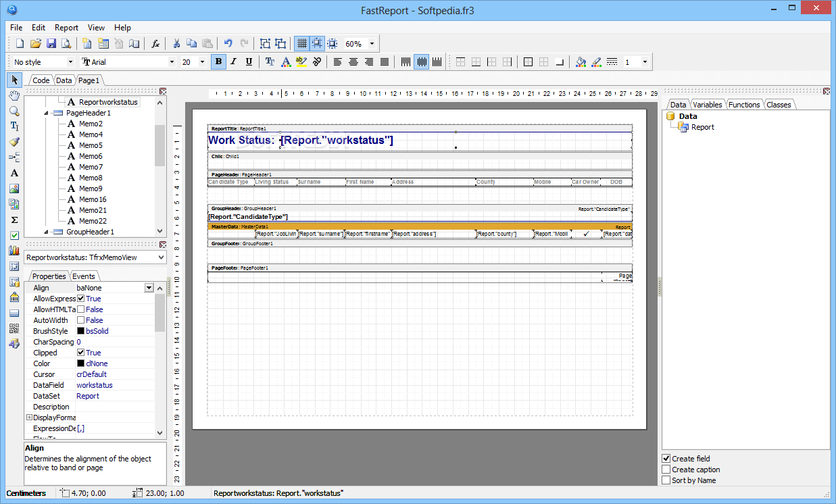Toggle the AllowHTMLTags checkbox
Image resolution: width=836 pixels, height=504 pixels.
[x=80, y=309]
